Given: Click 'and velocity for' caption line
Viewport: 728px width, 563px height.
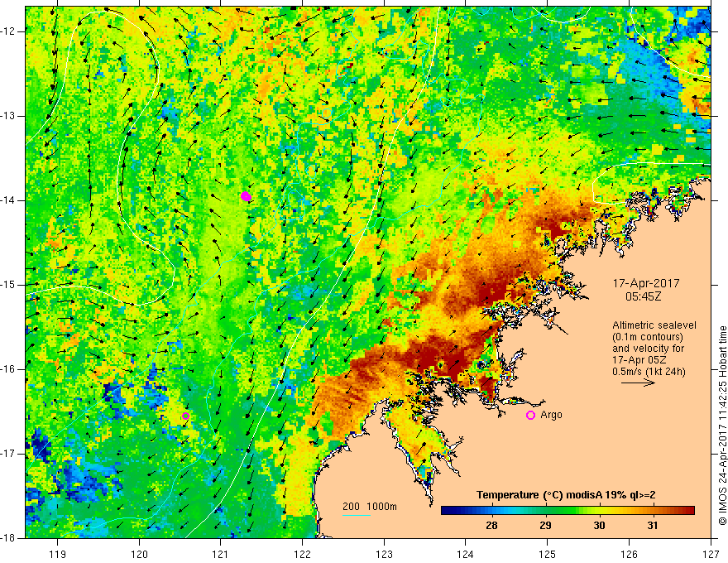Looking at the screenshot, I should [648, 349].
